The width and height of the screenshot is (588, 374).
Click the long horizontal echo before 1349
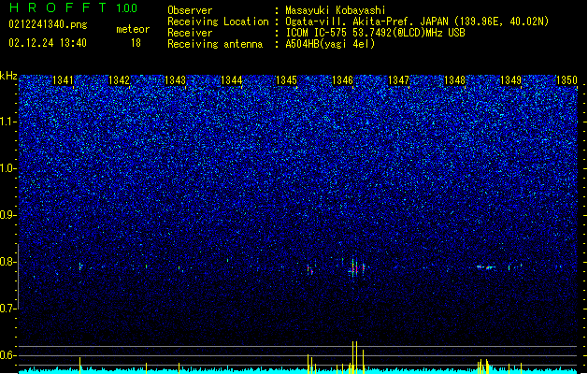[486, 267]
